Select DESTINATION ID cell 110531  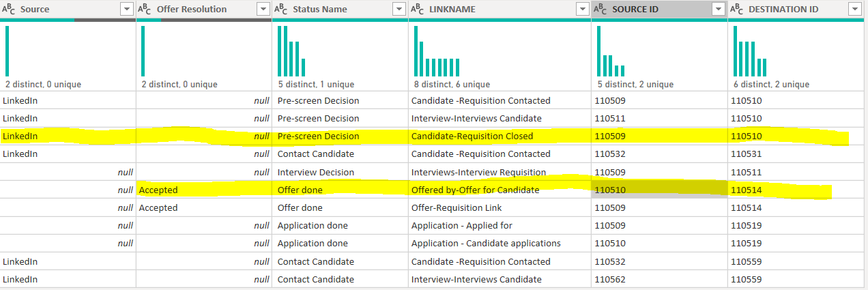[x=796, y=154]
